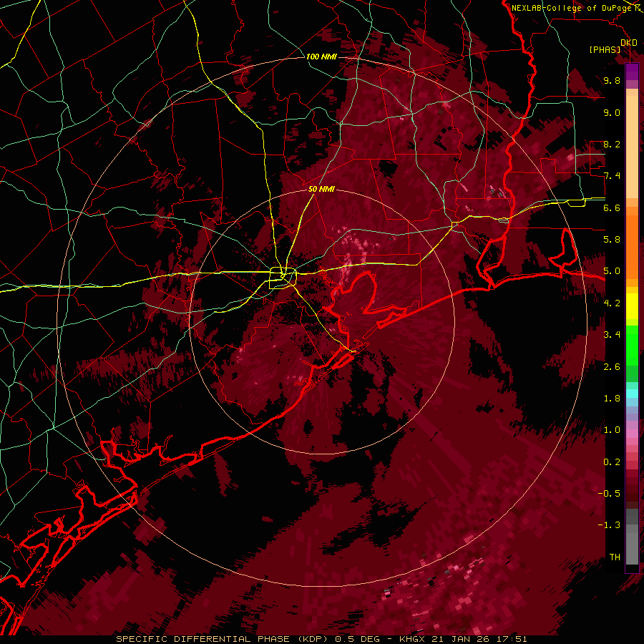The image size is (644, 644).
Task: Select the 5.8 legend value
Action: pos(612,240)
